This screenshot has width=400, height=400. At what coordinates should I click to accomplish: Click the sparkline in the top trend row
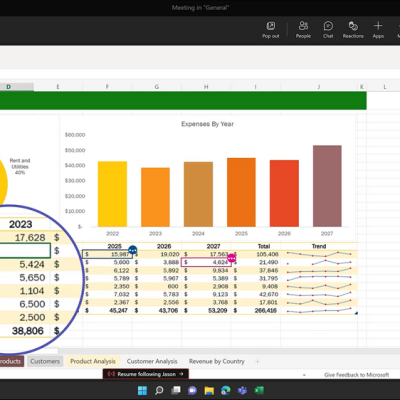coord(319,254)
